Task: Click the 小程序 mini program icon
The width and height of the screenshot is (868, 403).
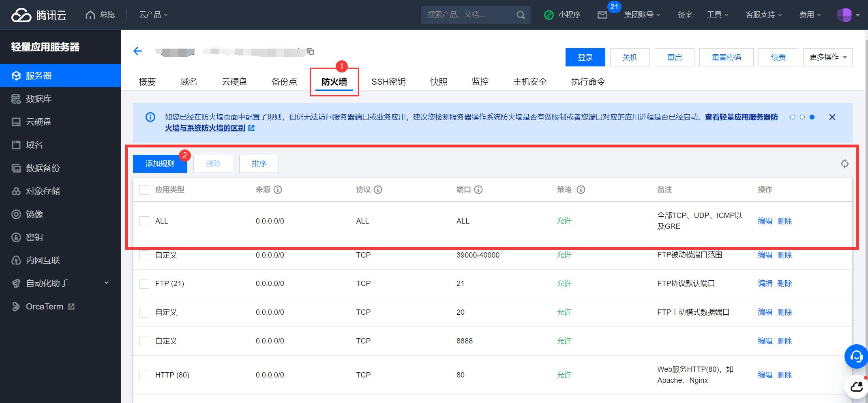Action: coord(549,15)
